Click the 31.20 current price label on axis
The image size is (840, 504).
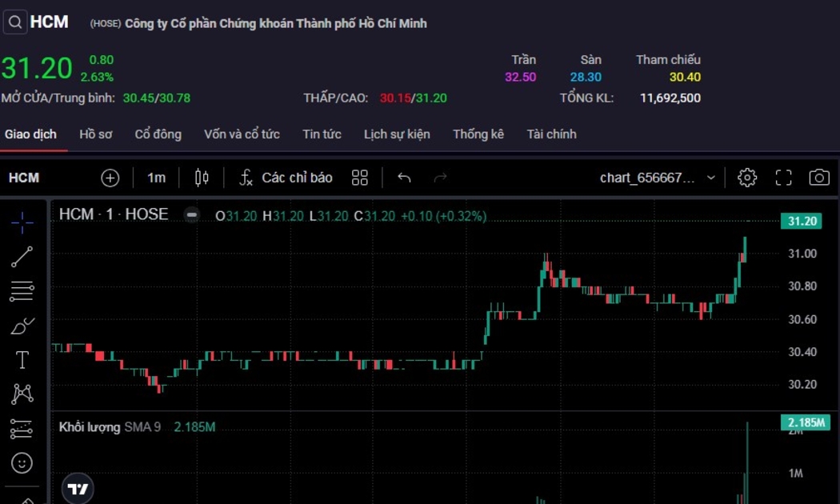click(x=801, y=222)
